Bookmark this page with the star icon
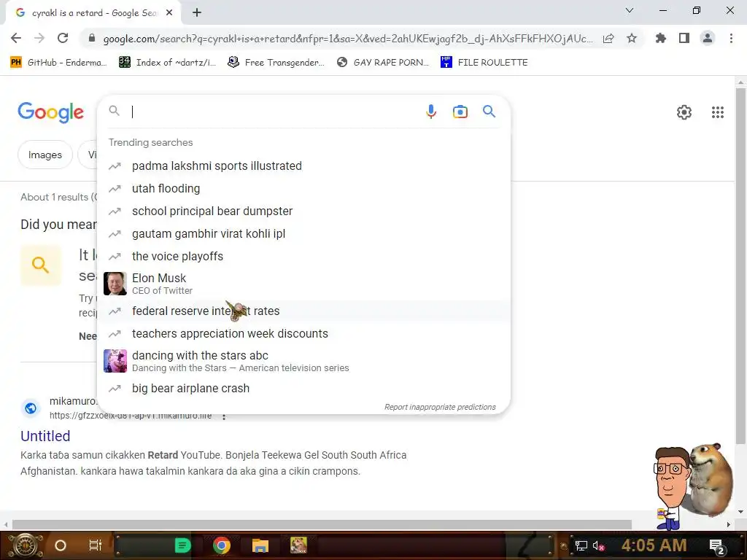The image size is (747, 560). (632, 38)
